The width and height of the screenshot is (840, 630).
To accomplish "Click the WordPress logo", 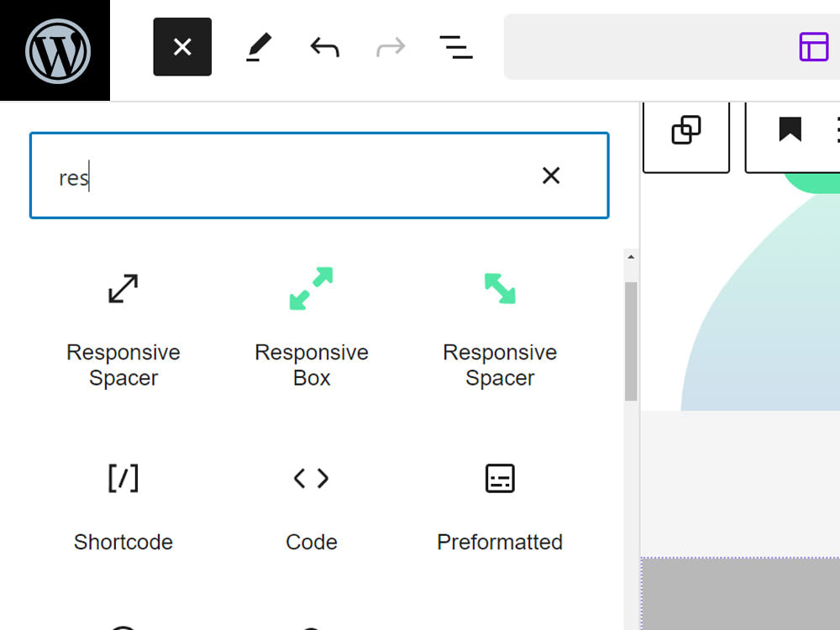I will [x=55, y=50].
